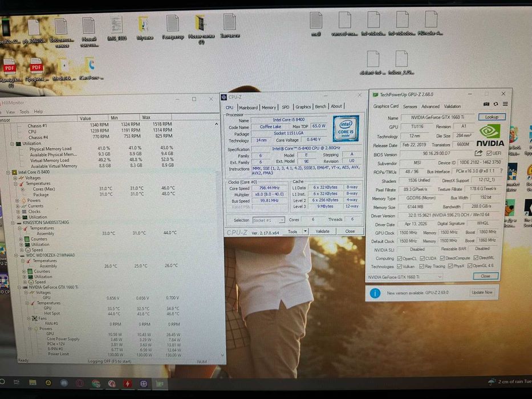
Task: Toggle the CUDA checkbox
Action: (x=422, y=259)
